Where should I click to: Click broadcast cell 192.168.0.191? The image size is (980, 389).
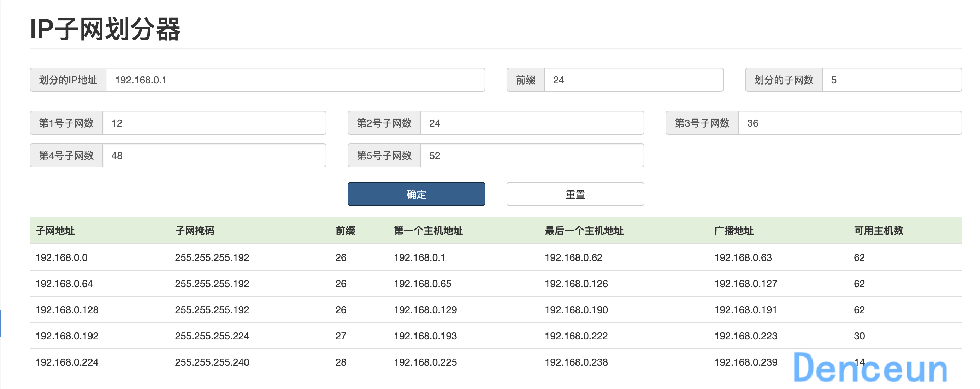[x=746, y=310]
